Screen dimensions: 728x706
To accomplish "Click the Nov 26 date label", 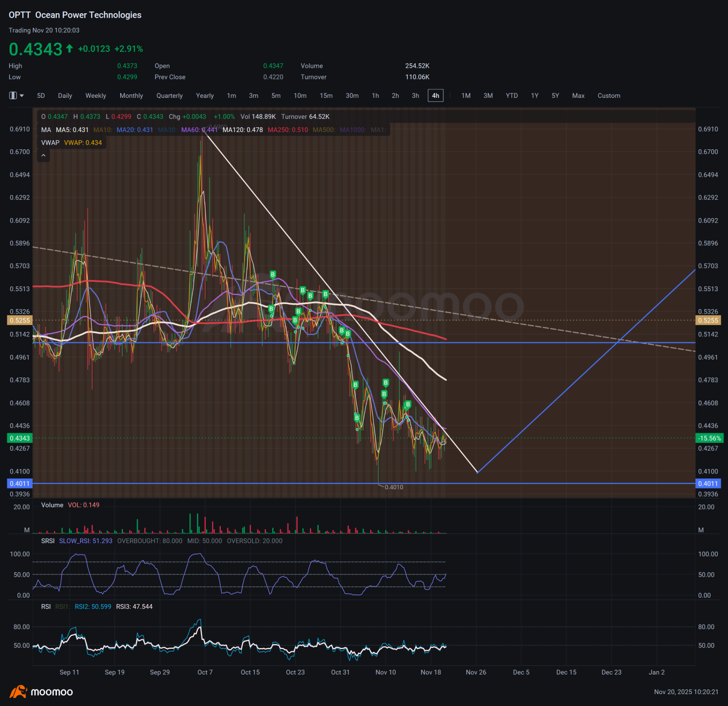I will [476, 672].
